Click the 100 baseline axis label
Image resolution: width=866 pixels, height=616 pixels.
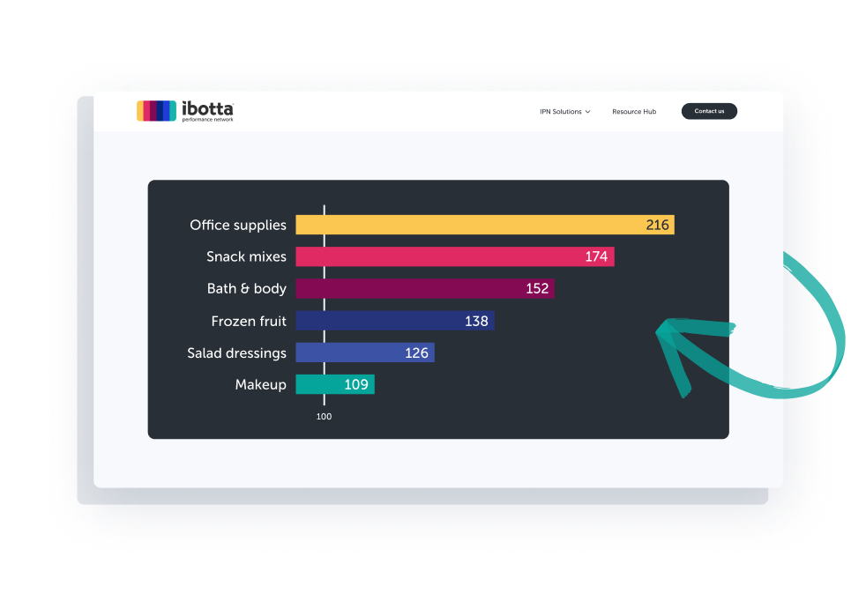click(324, 417)
